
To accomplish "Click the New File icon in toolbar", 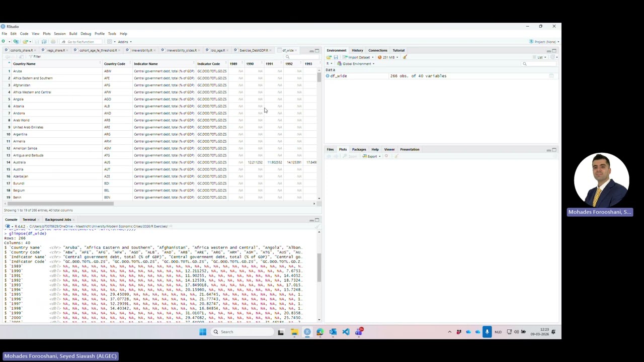I will 4,42.
